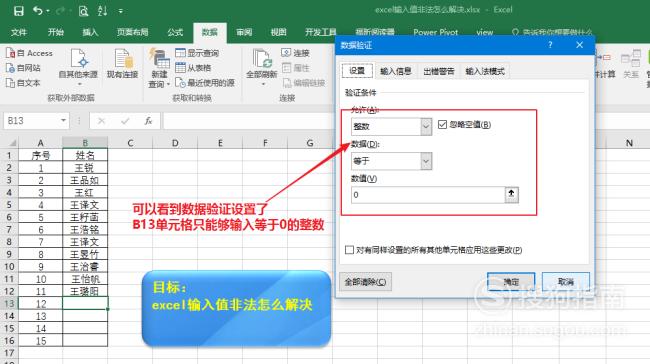650x364 pixels.
Task: Toggle Ignore blank (忽略空值) checkbox
Action: click(442, 124)
